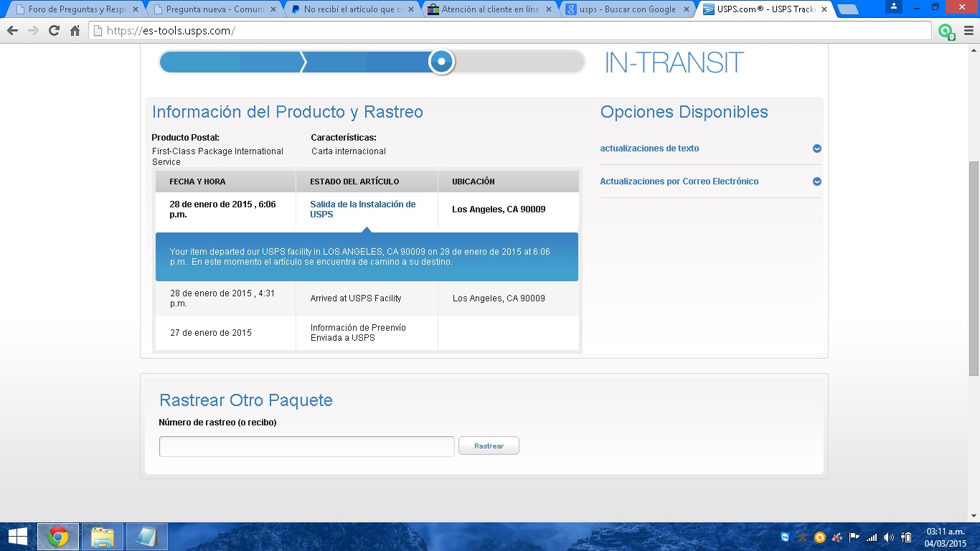Image resolution: width=980 pixels, height=551 pixels.
Task: Click the TeamViewer tray icon
Action: pos(786,537)
